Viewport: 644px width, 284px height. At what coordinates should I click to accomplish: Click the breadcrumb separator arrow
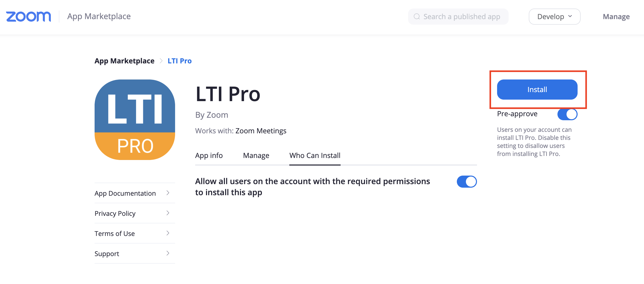161,61
